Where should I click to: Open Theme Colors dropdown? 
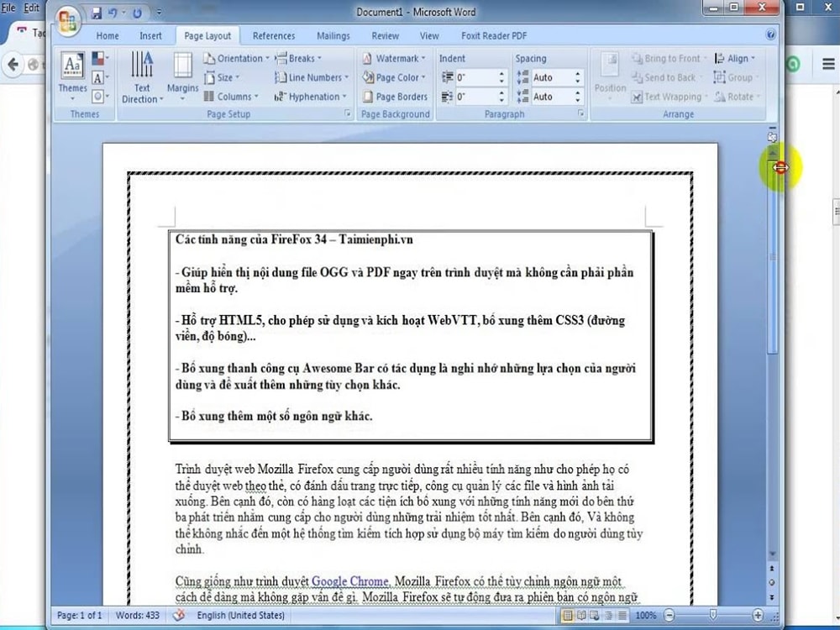pyautogui.click(x=100, y=57)
